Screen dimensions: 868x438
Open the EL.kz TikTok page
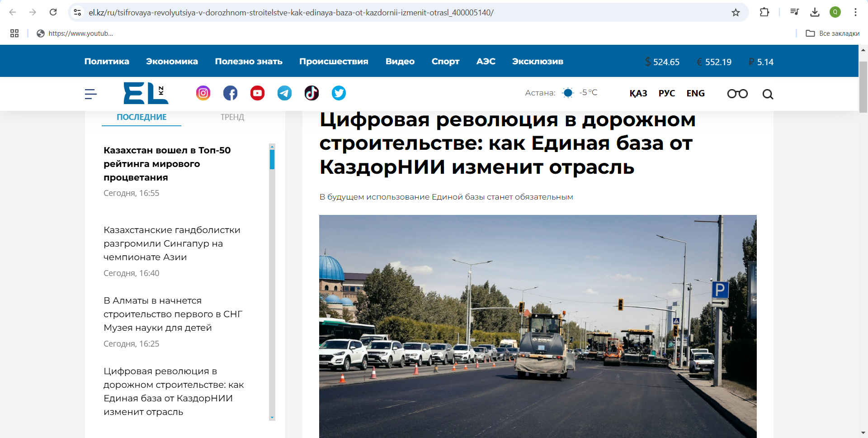312,93
